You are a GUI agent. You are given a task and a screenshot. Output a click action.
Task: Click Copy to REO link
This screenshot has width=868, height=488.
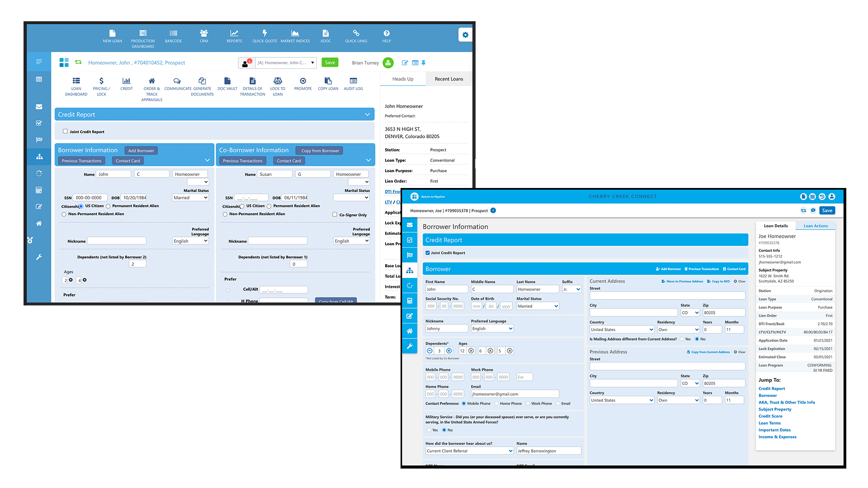[718, 282]
